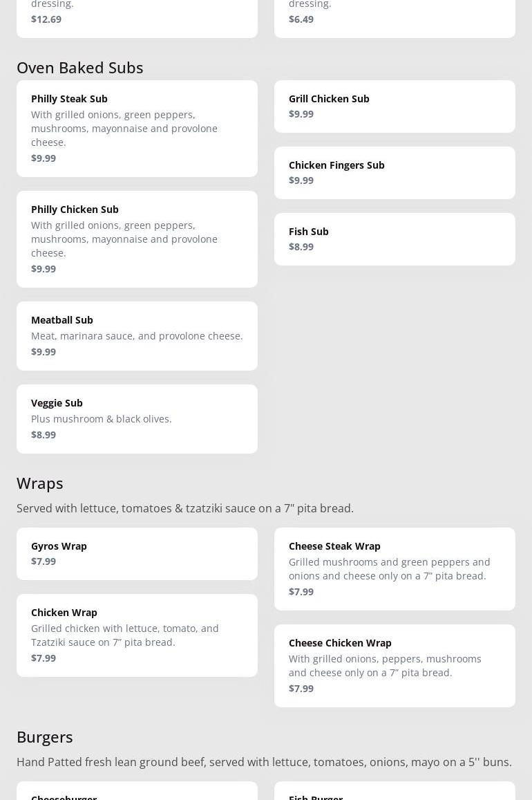
Task: Click the Cheeseburger item card
Action: tap(137, 792)
